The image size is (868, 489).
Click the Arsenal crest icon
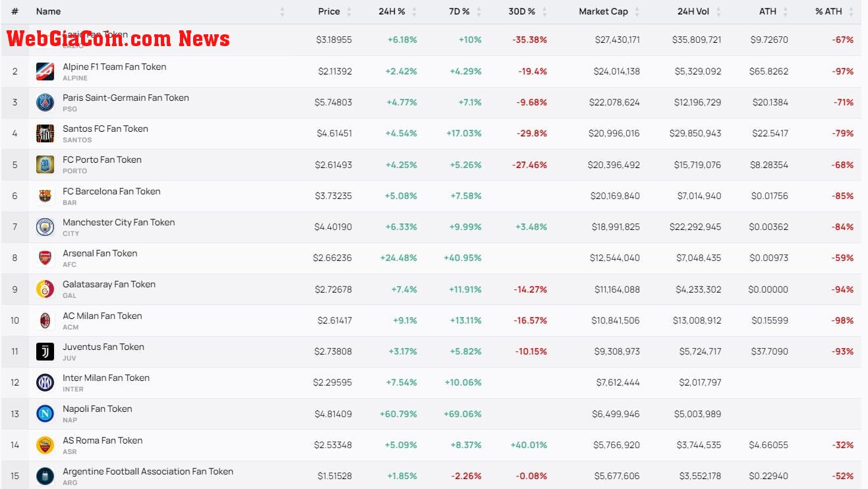tap(45, 258)
